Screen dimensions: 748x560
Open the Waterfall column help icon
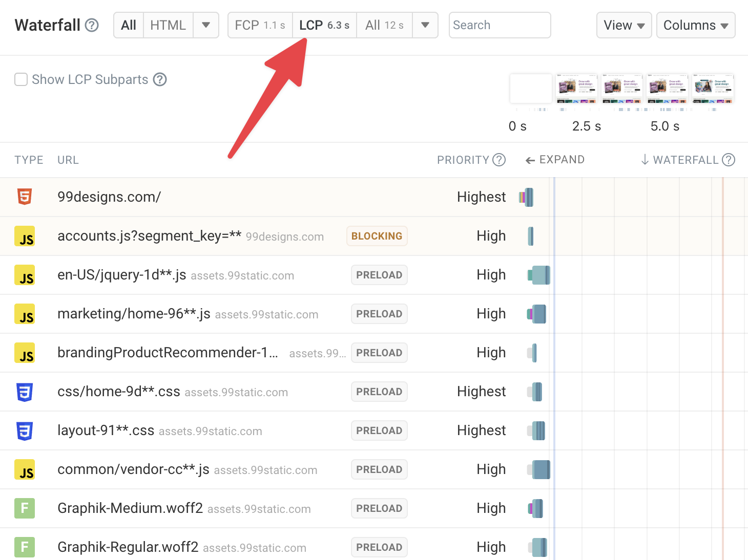point(729,160)
